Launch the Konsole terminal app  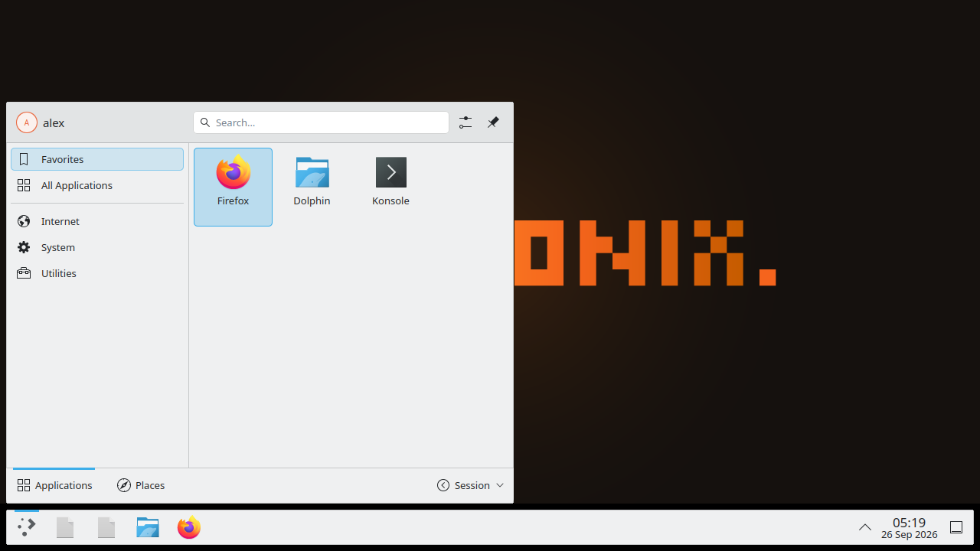click(x=390, y=187)
